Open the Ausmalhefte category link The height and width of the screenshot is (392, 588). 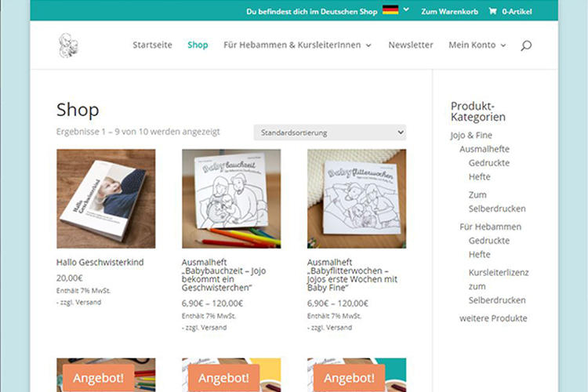485,149
